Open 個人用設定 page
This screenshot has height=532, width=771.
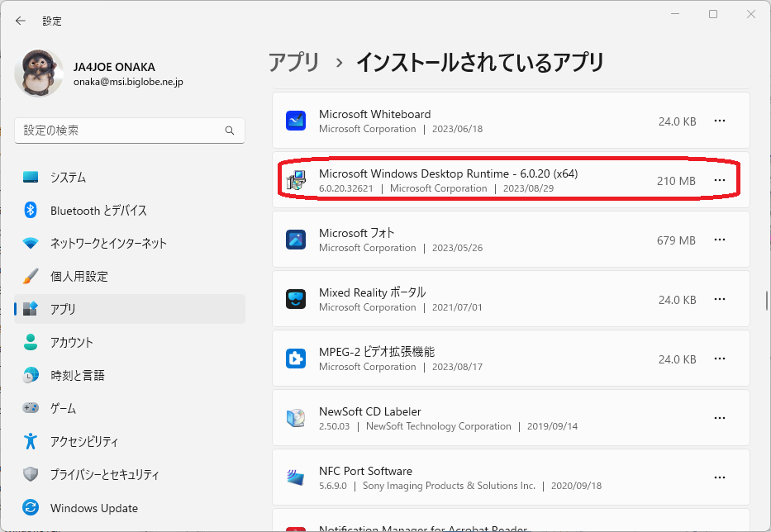[x=130, y=276]
